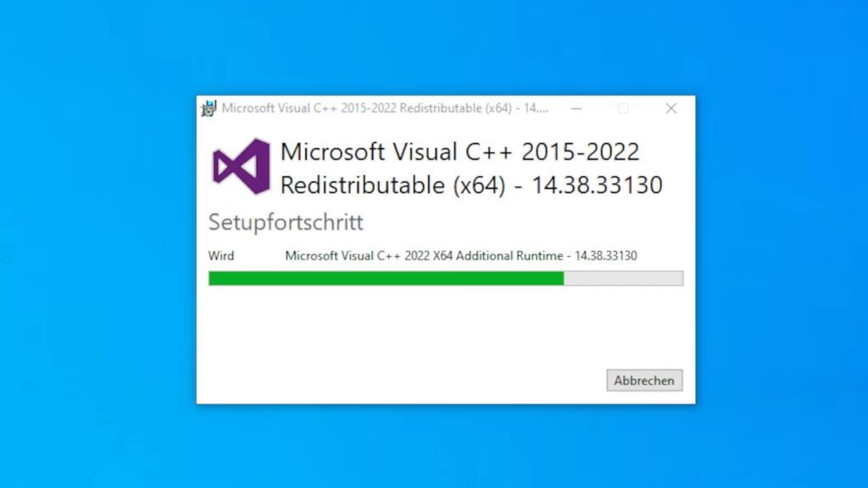Click the installer icon in the title bar
This screenshot has width=868, height=488.
click(x=209, y=108)
